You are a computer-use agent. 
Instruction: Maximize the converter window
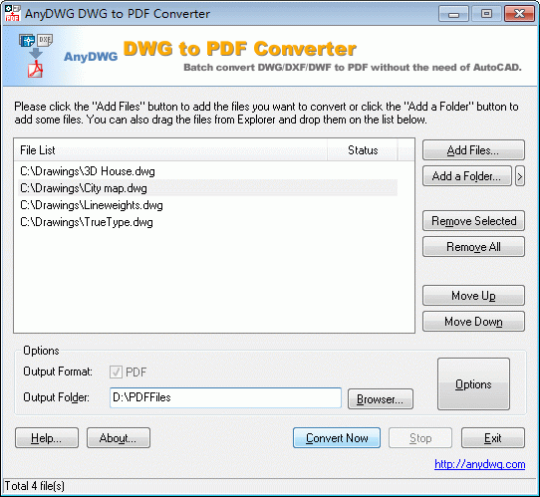click(486, 14)
